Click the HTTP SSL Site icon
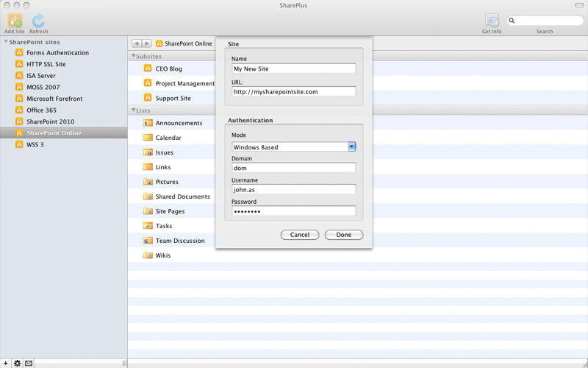588x368 pixels. 19,64
